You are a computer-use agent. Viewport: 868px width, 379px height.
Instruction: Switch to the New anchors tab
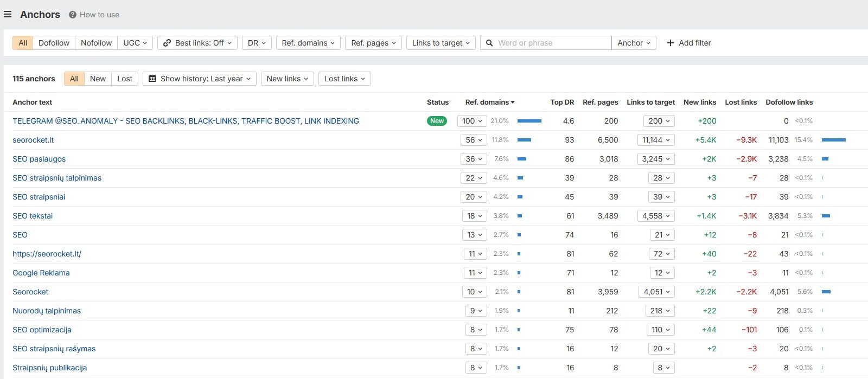(x=98, y=79)
